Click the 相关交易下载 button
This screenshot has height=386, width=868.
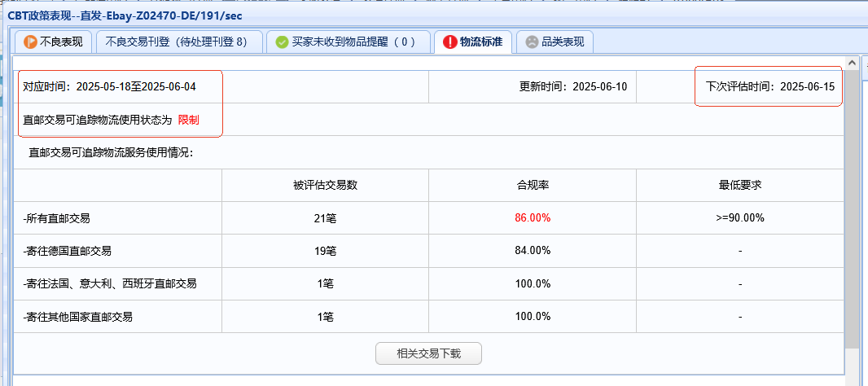pos(428,353)
